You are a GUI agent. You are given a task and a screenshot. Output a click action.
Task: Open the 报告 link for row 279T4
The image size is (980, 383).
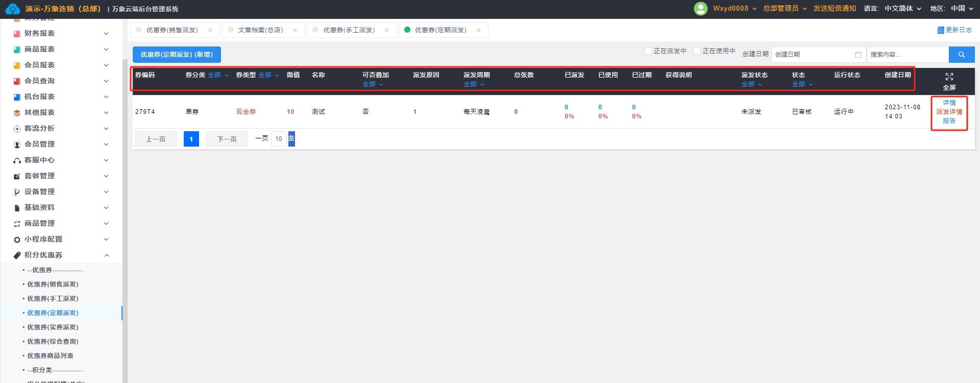point(949,121)
